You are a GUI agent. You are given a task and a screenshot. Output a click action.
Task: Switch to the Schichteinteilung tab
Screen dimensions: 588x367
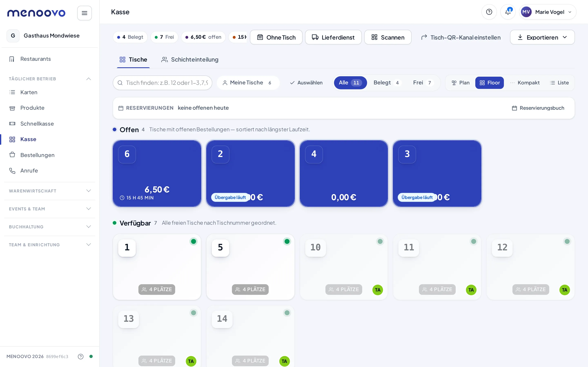tap(190, 60)
